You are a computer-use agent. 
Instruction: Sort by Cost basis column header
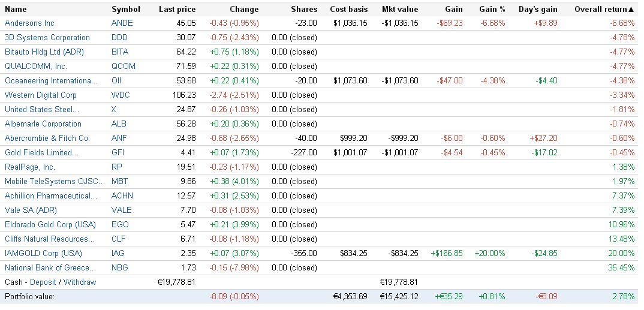(x=348, y=9)
